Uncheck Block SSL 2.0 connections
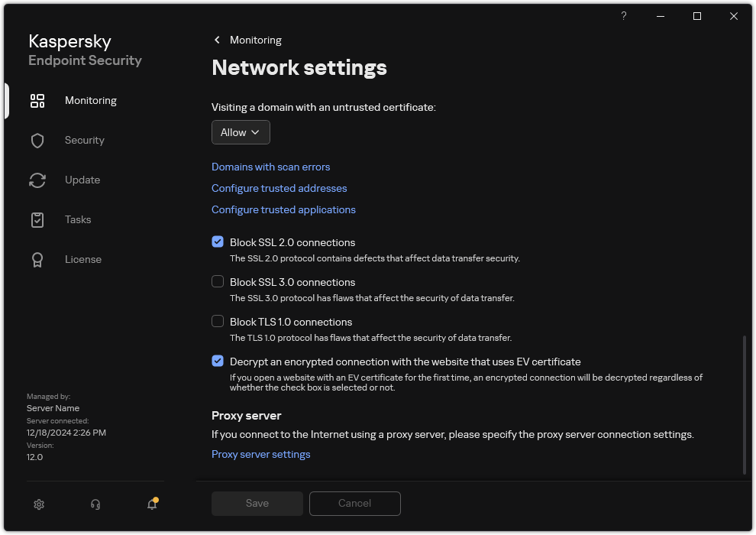Viewport: 756px width, 535px height. point(218,242)
